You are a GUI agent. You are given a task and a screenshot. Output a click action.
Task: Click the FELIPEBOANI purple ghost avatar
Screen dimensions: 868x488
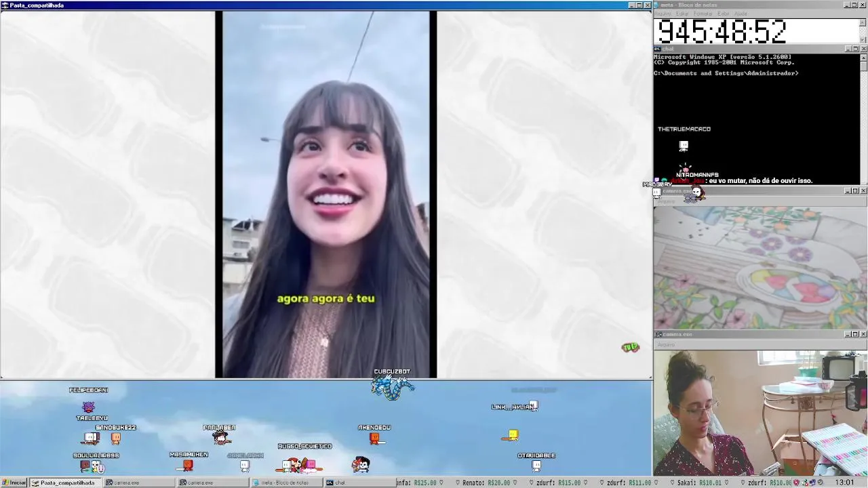click(x=88, y=407)
